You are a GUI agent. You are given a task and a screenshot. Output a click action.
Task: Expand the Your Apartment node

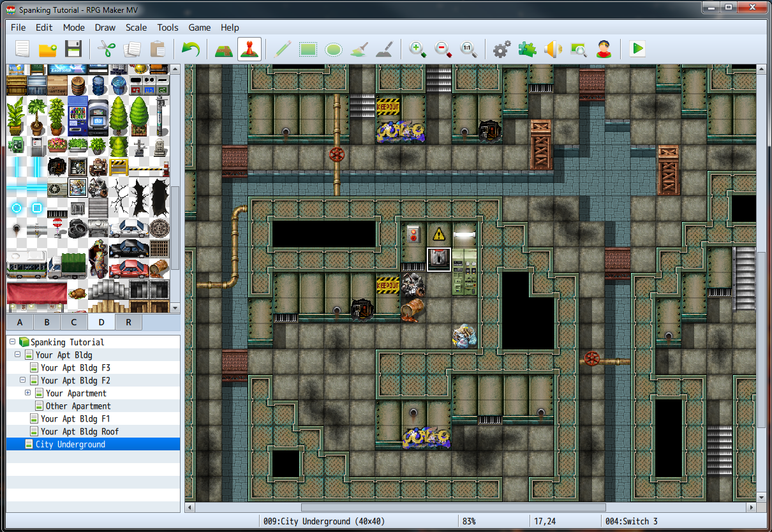[x=28, y=393]
